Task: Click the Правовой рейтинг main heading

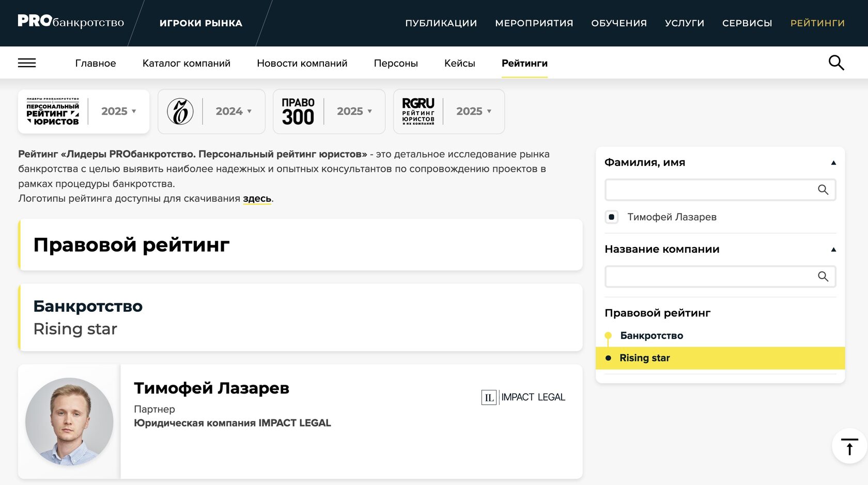Action: 131,245
